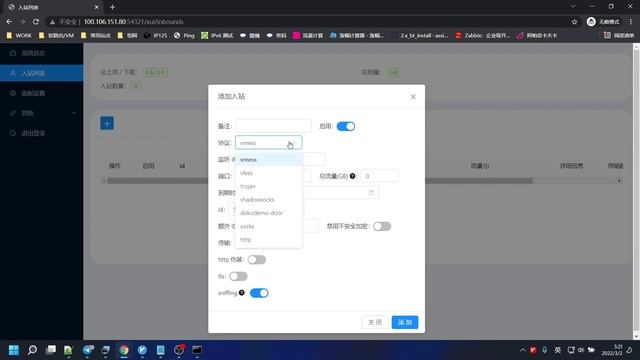Viewport: 640px width, 360px height.
Task: Close the 添加入站 dialog with the X icon
Action: (x=413, y=97)
